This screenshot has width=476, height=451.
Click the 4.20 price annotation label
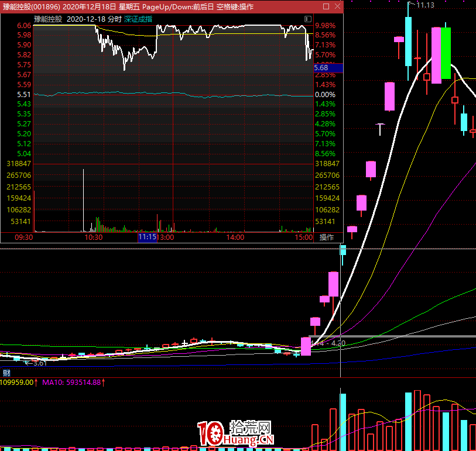pos(338,343)
